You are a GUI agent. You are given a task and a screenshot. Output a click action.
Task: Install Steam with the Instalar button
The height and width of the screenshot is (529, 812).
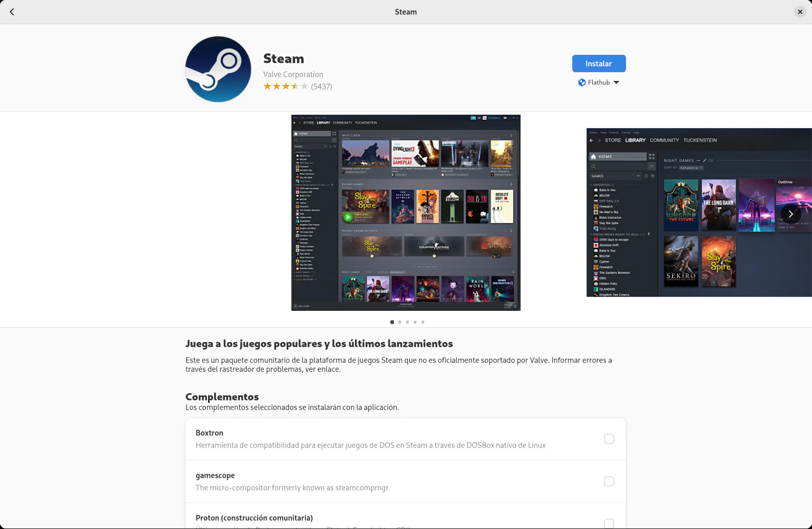point(598,64)
